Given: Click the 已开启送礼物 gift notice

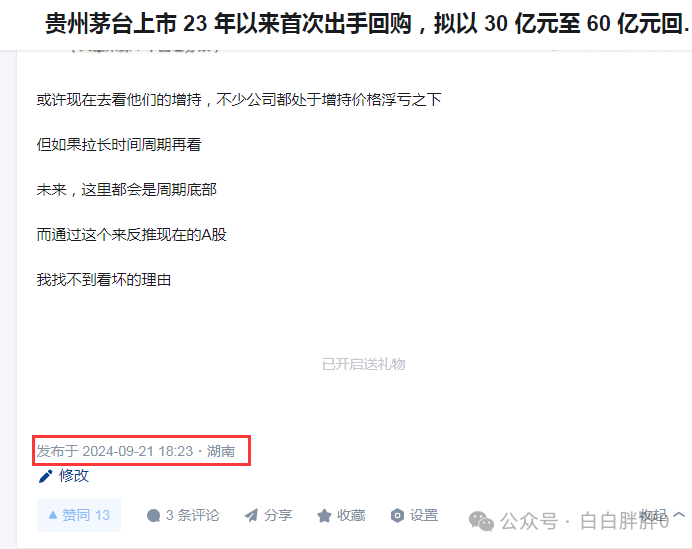Looking at the screenshot, I should click(364, 364).
